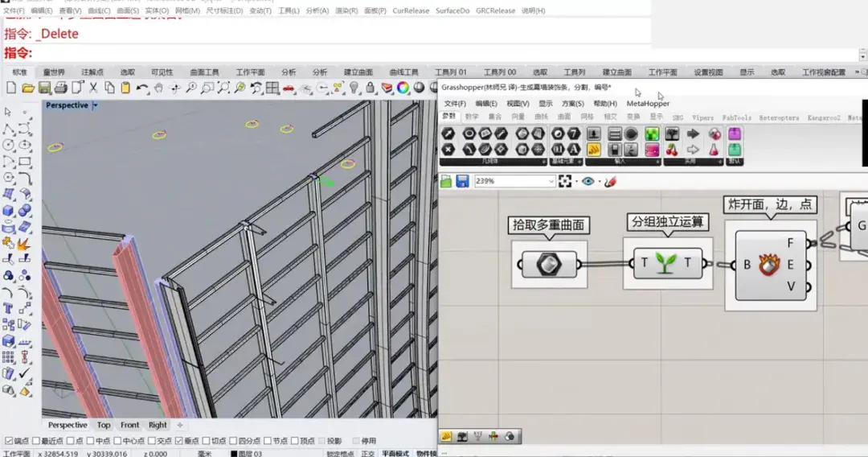Image resolution: width=868 pixels, height=457 pixels.
Task: Click the Zoom Window magnifier icon
Action: (207, 88)
